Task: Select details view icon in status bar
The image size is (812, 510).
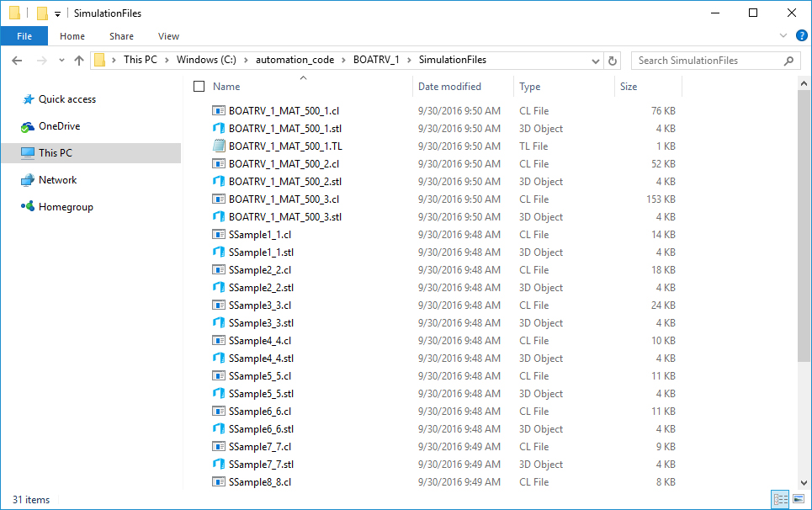Action: (780, 499)
